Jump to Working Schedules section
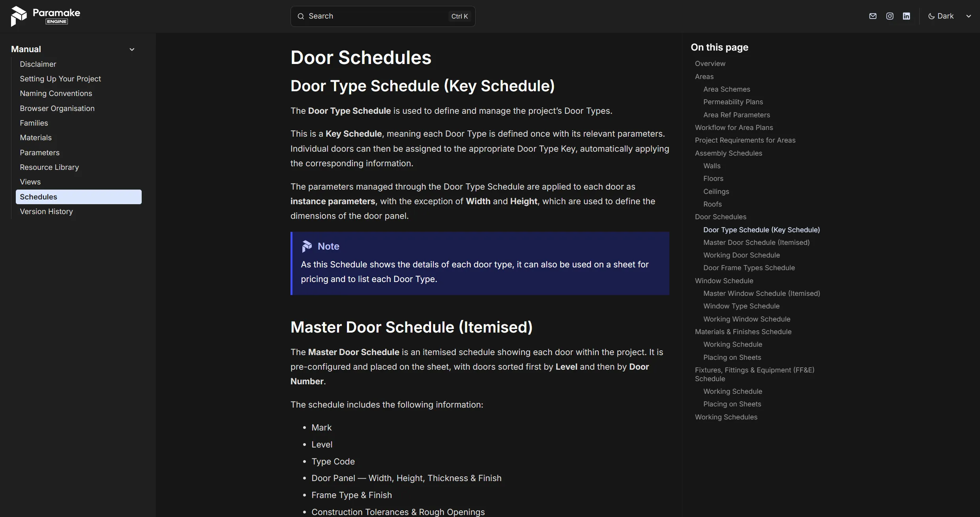This screenshot has width=980, height=517. click(x=726, y=417)
